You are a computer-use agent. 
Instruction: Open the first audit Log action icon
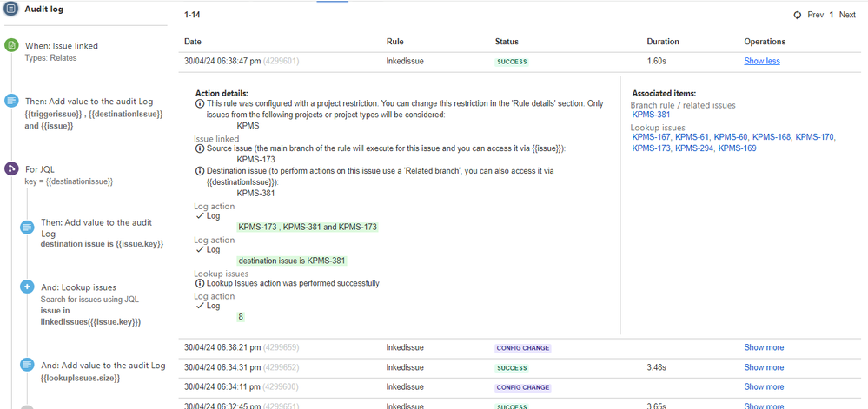point(11,101)
